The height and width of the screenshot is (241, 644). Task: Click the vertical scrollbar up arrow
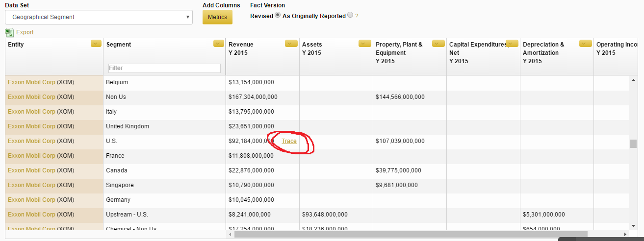click(x=633, y=79)
